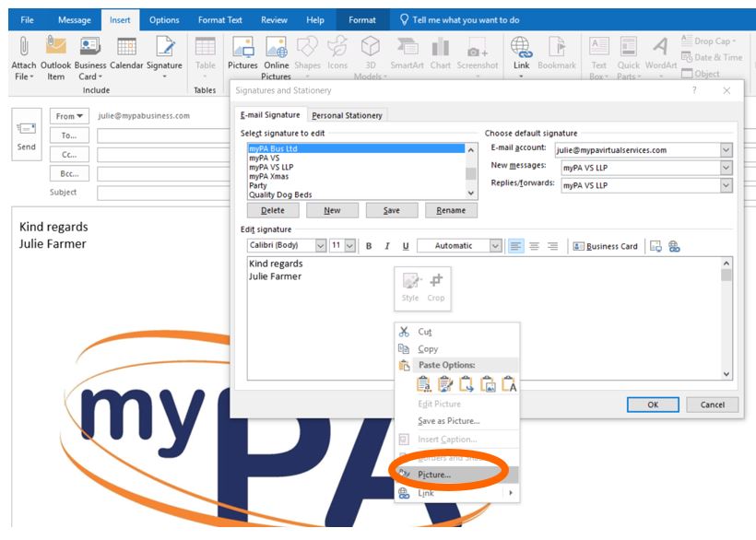The image size is (756, 540).
Task: Click the Attach File paperclip icon
Action: [25, 47]
